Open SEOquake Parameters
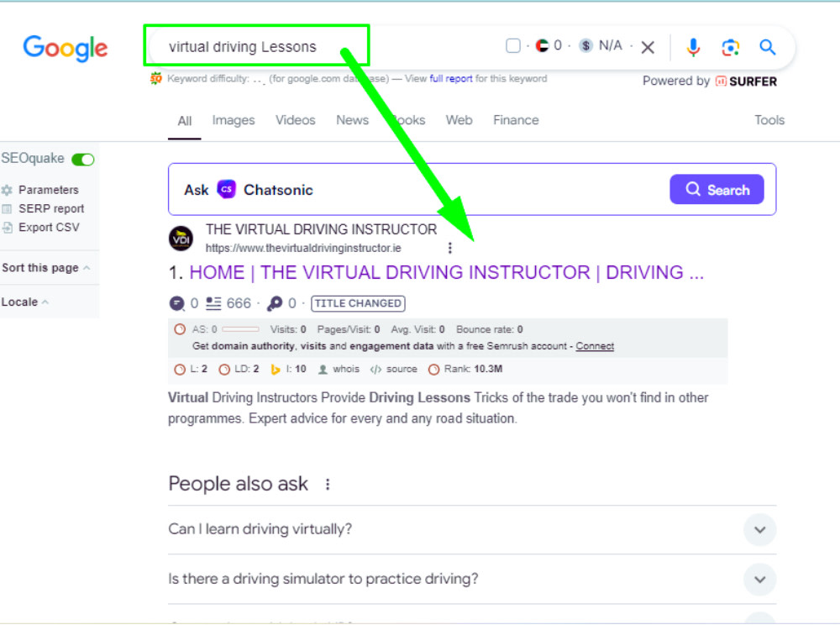Viewport: 840px width, 630px height. 48,190
